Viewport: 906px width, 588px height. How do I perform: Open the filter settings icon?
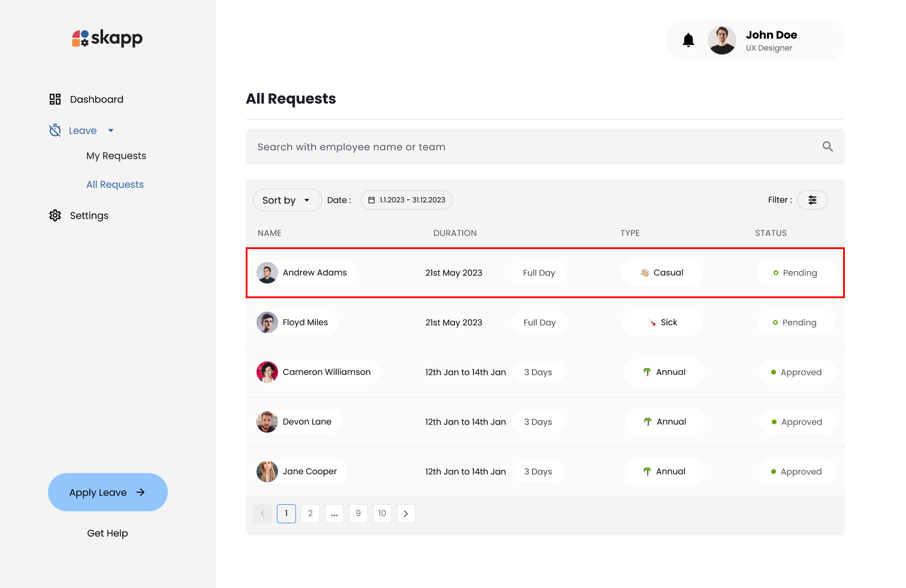812,200
